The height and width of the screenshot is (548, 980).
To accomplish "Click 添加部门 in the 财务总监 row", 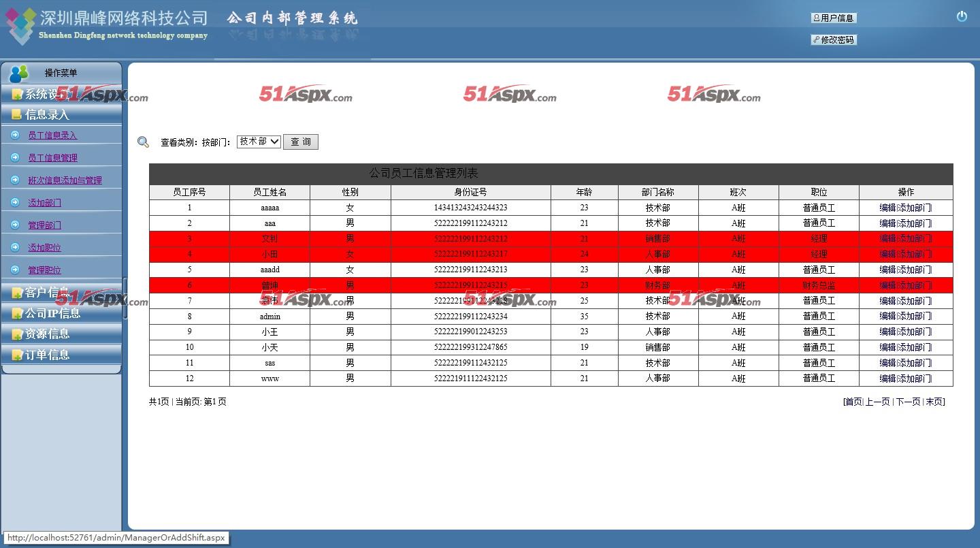I will (x=915, y=285).
